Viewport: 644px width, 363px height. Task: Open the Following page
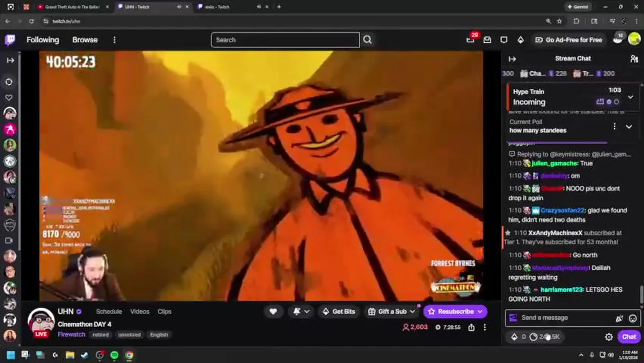point(43,40)
